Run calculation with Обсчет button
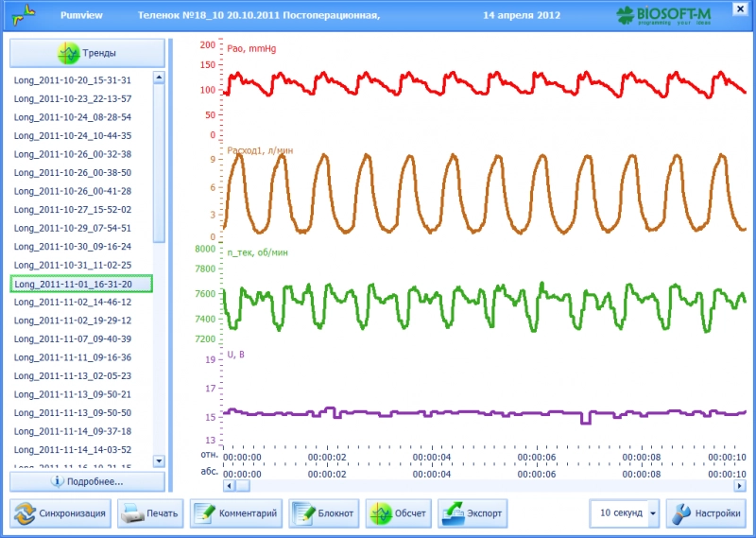The width and height of the screenshot is (756, 538). click(x=399, y=513)
